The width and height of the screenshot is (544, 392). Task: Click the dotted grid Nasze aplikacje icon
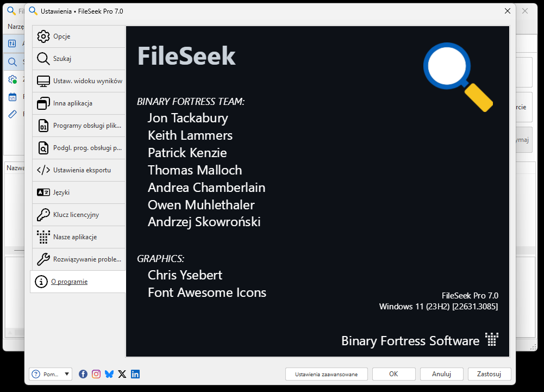coord(43,237)
